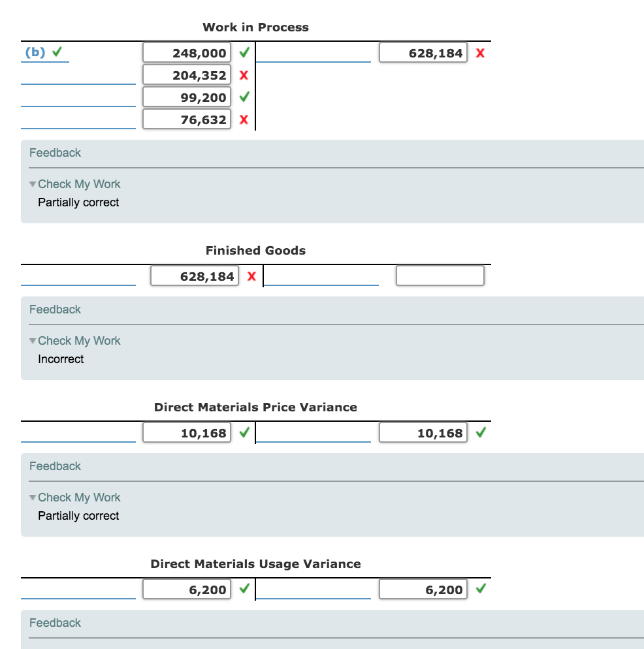Viewport: 644px width, 649px height.
Task: Select the (b) answer link
Action: click(x=34, y=52)
